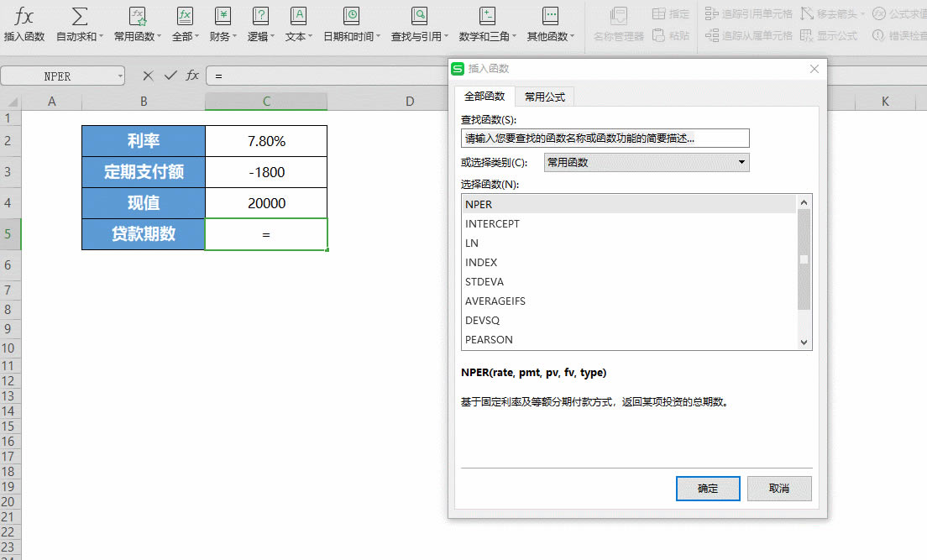Select STDEVA in the function list
Image resolution: width=927 pixels, height=560 pixels.
[x=628, y=281]
